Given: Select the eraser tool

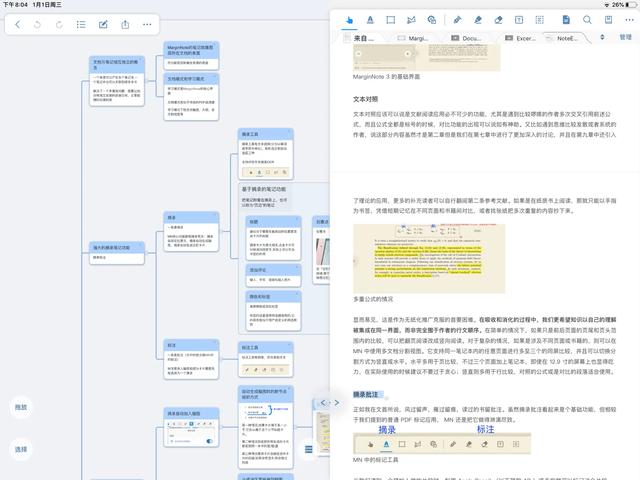Looking at the screenshot, I should tap(498, 20).
